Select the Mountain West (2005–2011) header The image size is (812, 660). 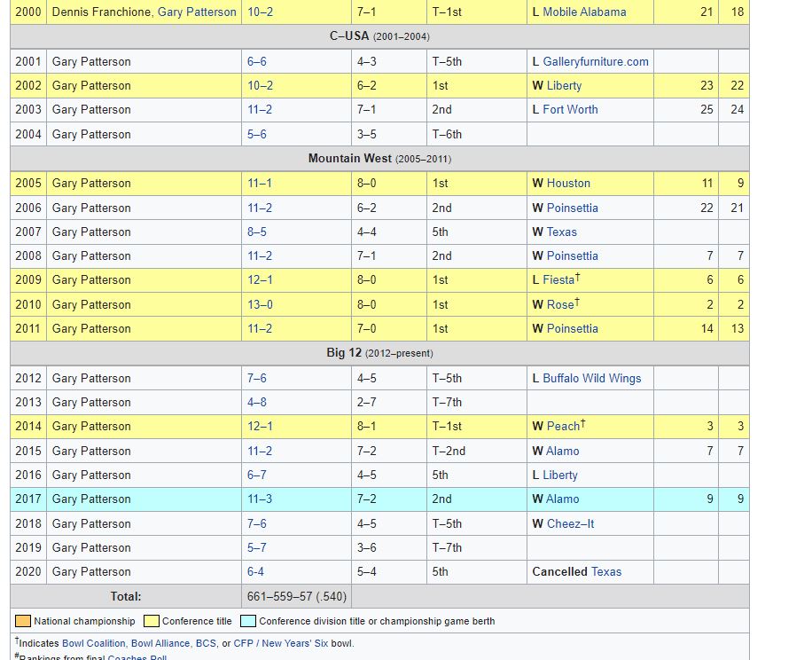(379, 159)
